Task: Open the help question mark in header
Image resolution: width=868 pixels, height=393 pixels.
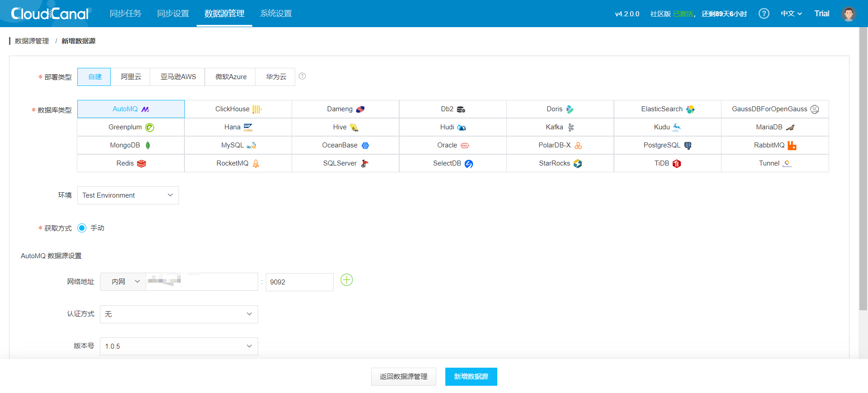Action: [764, 14]
